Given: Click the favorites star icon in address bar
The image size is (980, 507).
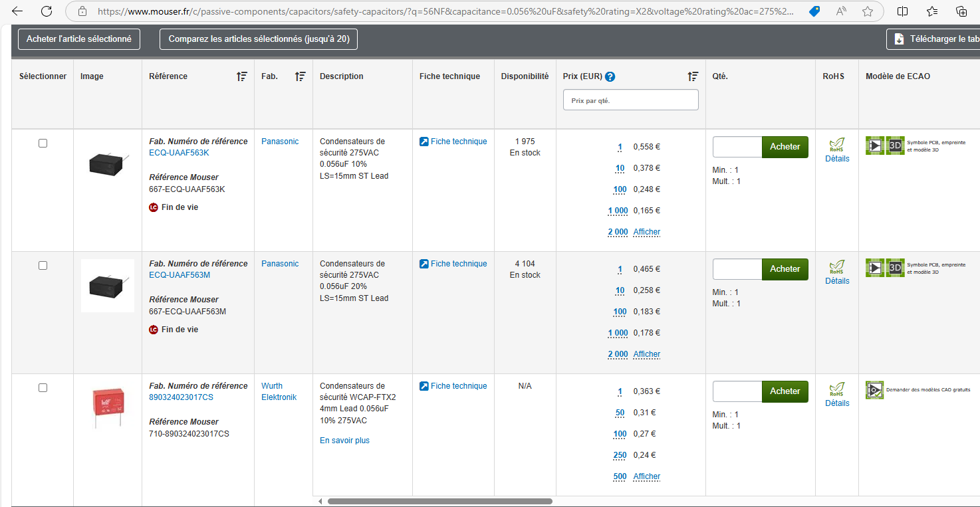Looking at the screenshot, I should tap(868, 11).
